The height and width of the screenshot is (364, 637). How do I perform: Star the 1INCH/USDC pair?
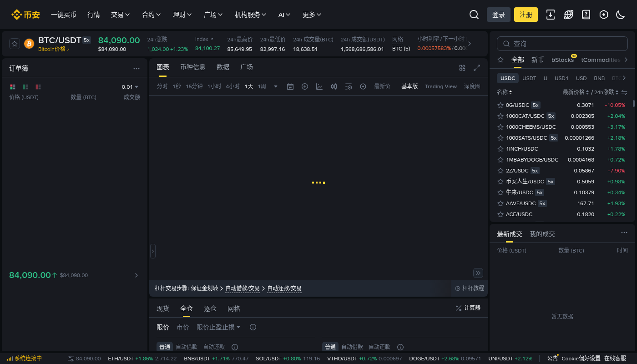click(x=500, y=149)
